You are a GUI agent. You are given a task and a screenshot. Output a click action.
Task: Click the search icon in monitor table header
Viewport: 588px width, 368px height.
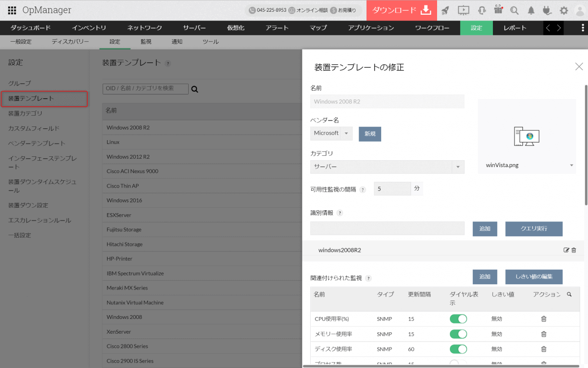[569, 294]
